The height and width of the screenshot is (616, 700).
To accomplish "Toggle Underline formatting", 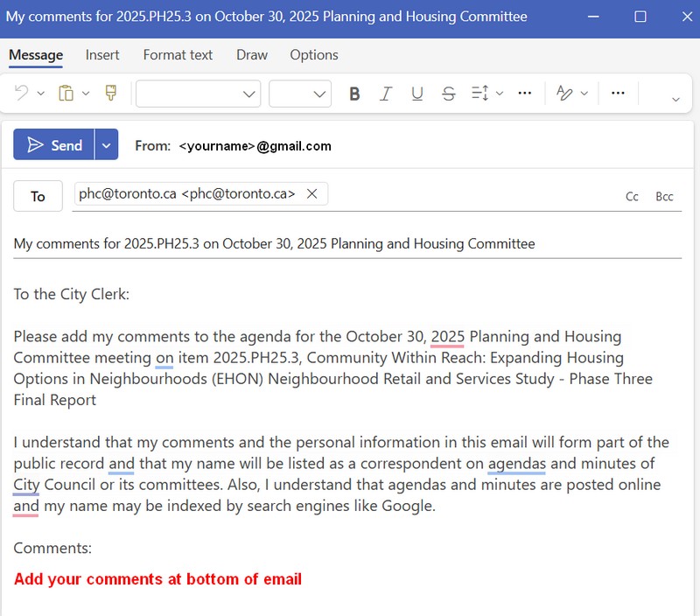I will (417, 94).
